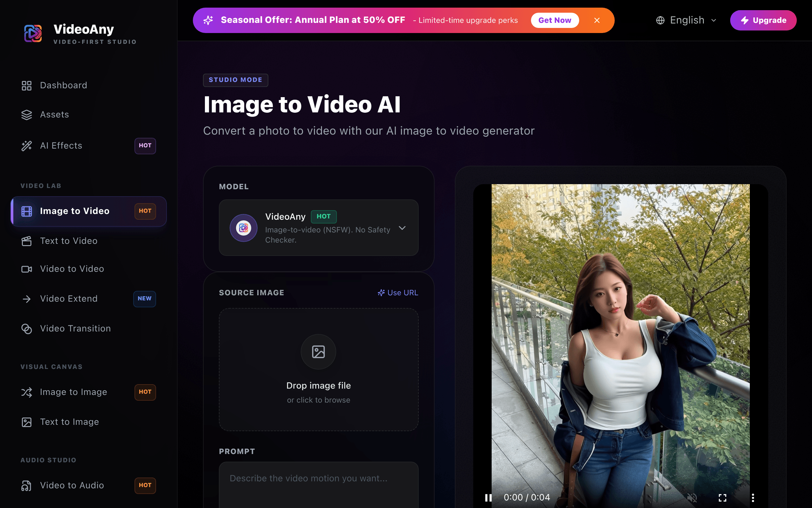Expand the VideoAny model selector chevron
The width and height of the screenshot is (812, 508).
[x=402, y=228]
